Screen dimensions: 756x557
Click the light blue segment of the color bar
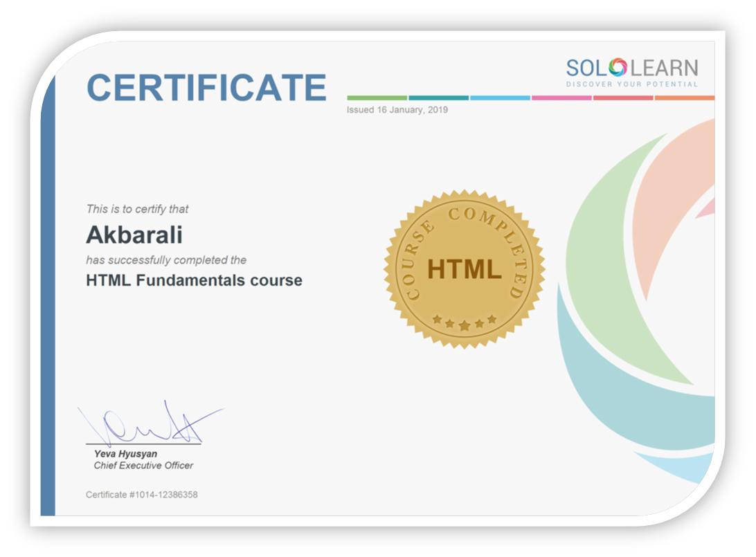500,98
